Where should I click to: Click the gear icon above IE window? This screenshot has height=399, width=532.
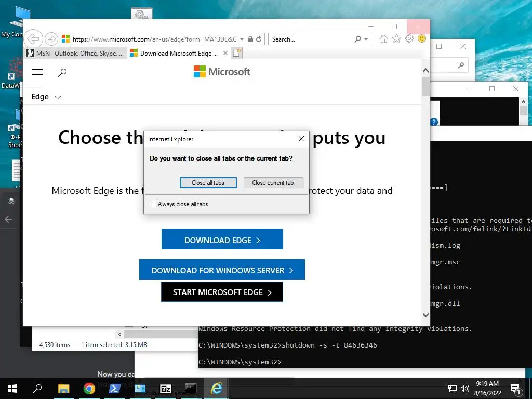coord(141,14)
